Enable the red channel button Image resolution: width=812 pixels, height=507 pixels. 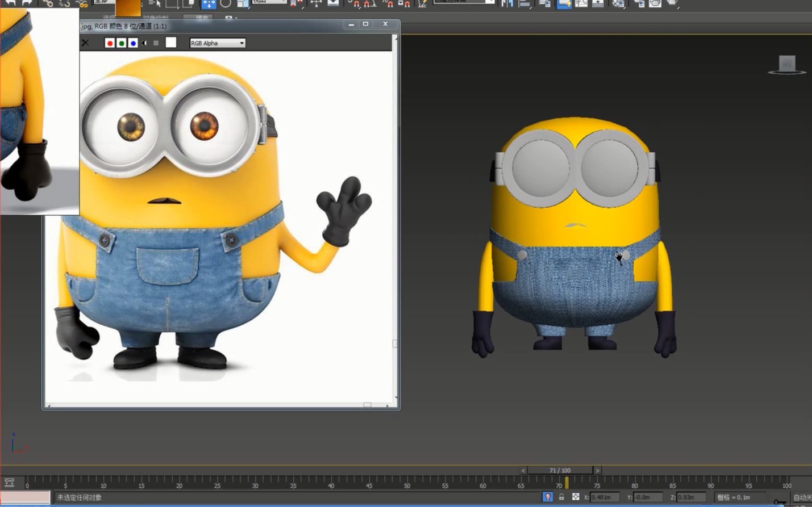(110, 43)
